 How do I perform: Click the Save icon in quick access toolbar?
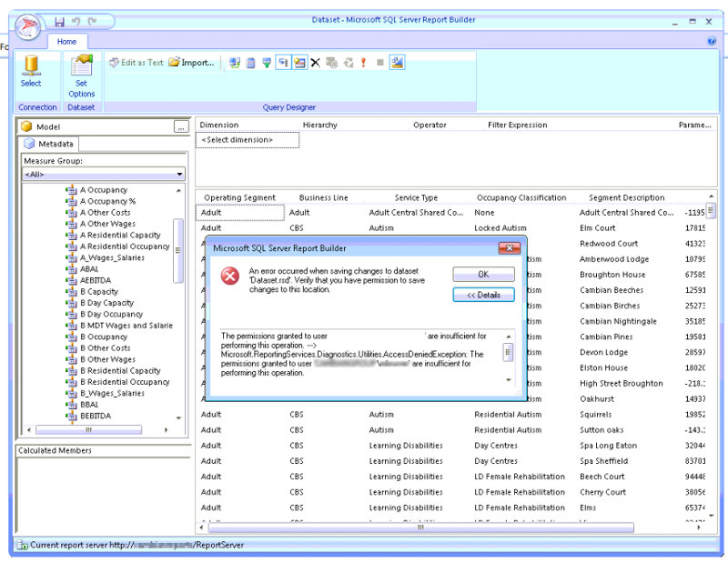pyautogui.click(x=59, y=21)
